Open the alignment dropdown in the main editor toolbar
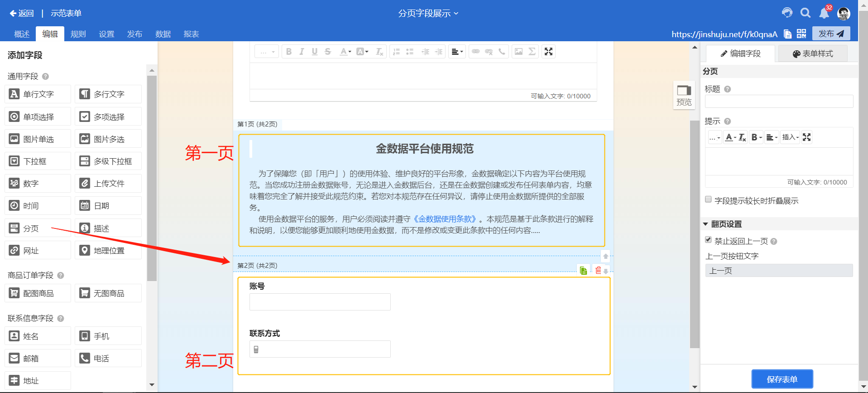Screen dimensions: 868x393 457,52
